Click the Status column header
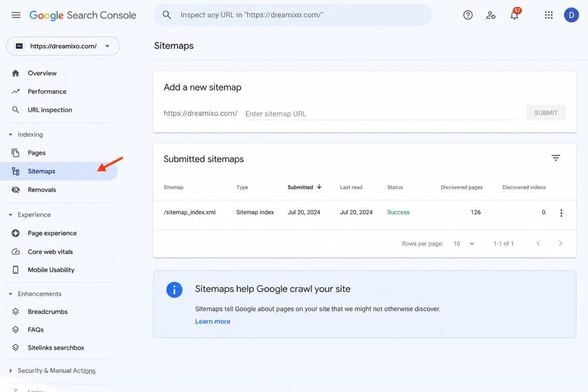The image size is (588, 392). click(x=395, y=187)
